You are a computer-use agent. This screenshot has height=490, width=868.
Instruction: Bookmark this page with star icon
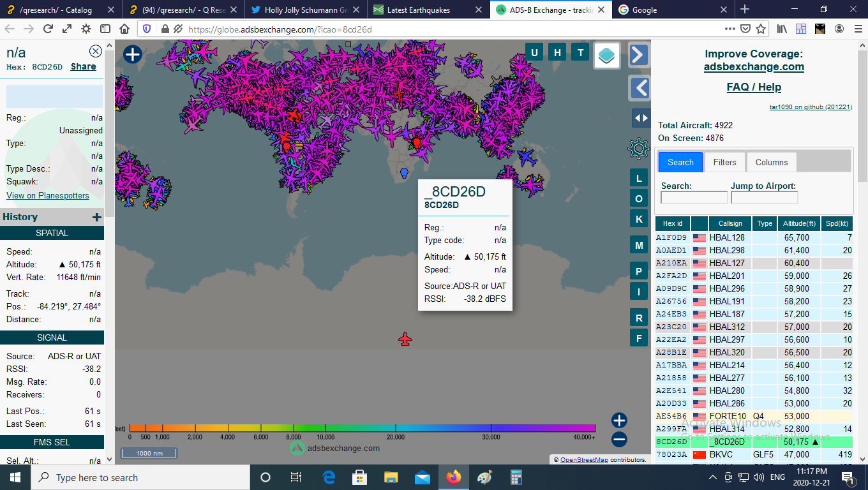(761, 29)
